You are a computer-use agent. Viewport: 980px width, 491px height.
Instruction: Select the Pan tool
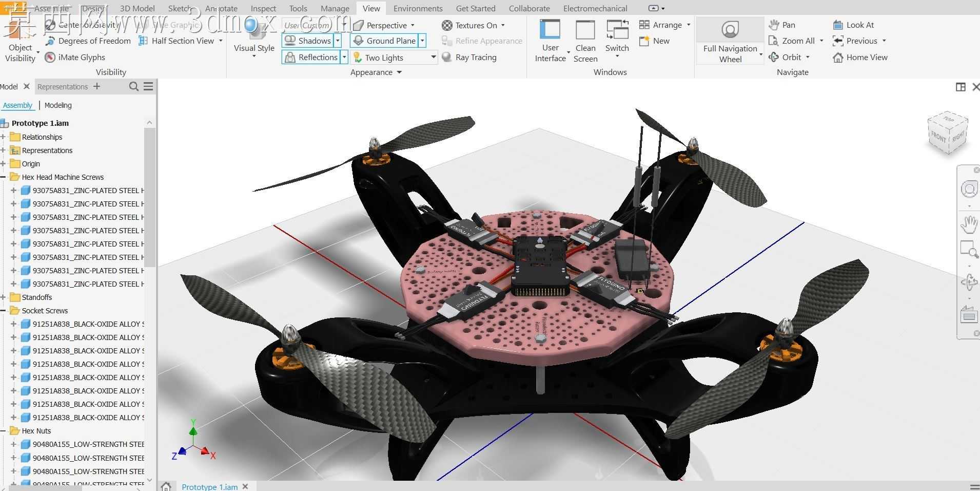click(782, 25)
